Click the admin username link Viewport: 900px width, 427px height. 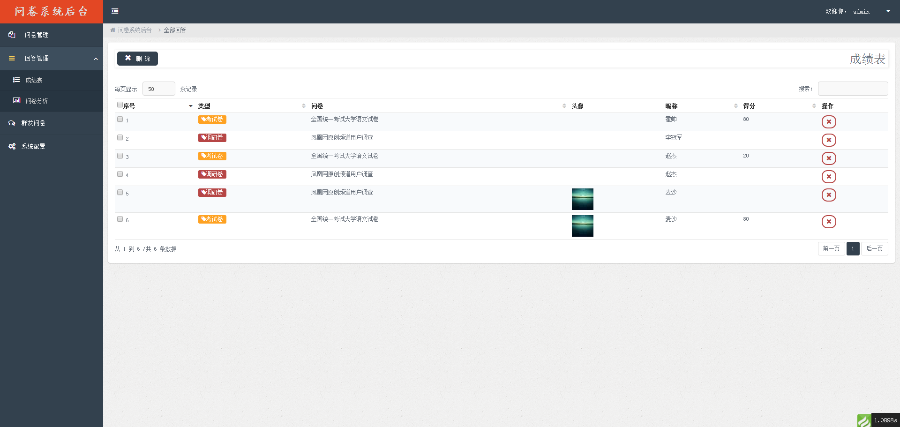point(862,11)
